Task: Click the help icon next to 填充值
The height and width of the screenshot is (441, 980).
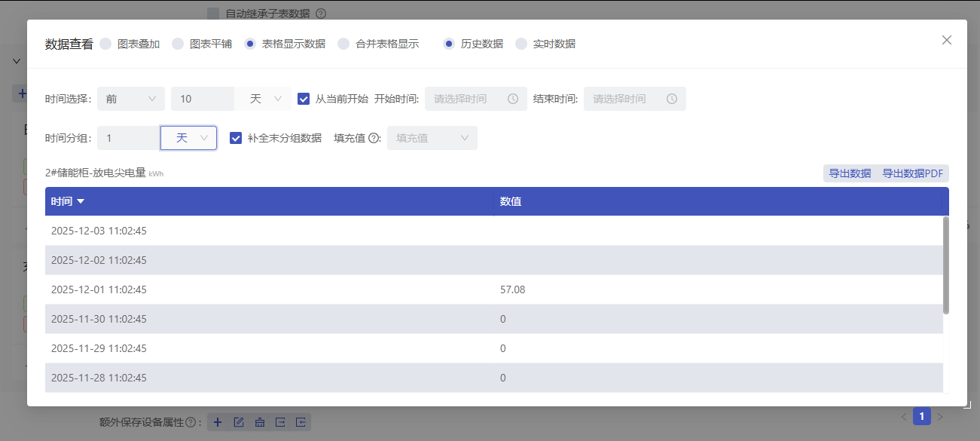Action: (373, 138)
